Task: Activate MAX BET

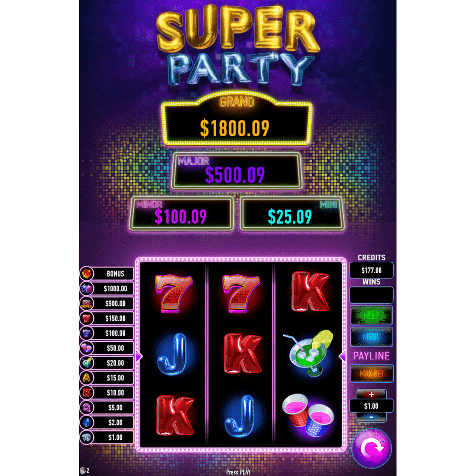Action: point(372,373)
